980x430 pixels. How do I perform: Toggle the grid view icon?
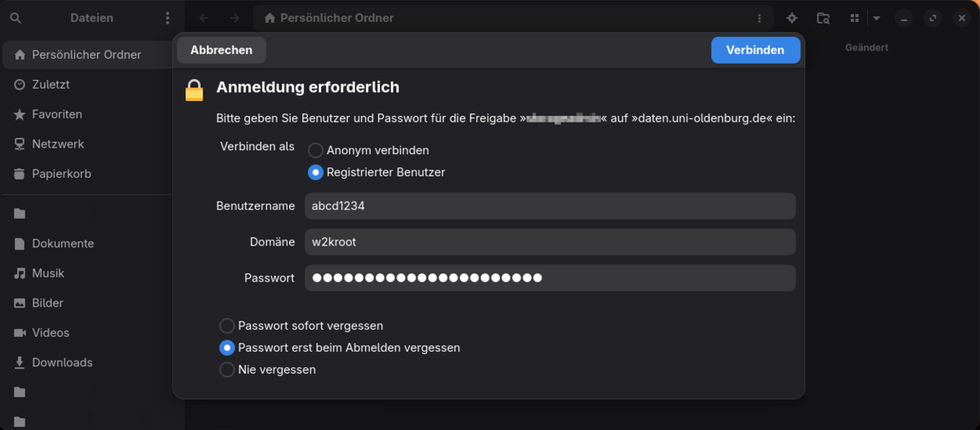pyautogui.click(x=854, y=18)
